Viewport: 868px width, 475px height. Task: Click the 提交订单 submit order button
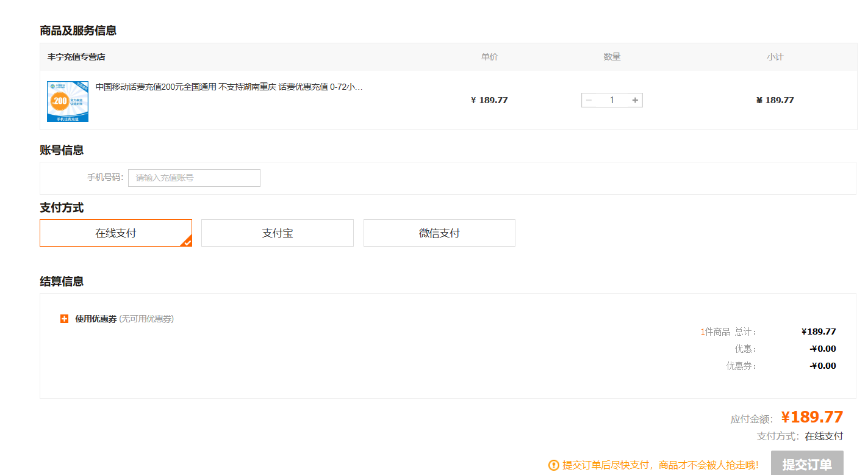[807, 463]
